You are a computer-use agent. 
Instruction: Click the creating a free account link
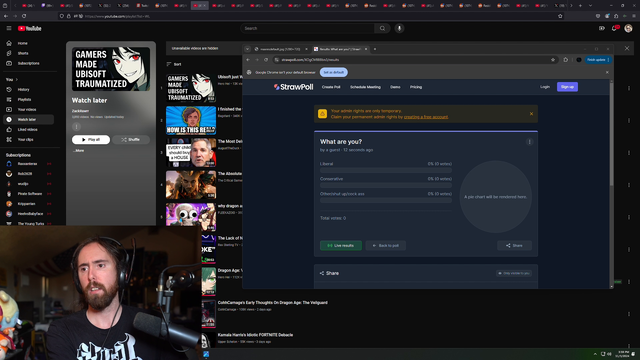tap(426, 117)
